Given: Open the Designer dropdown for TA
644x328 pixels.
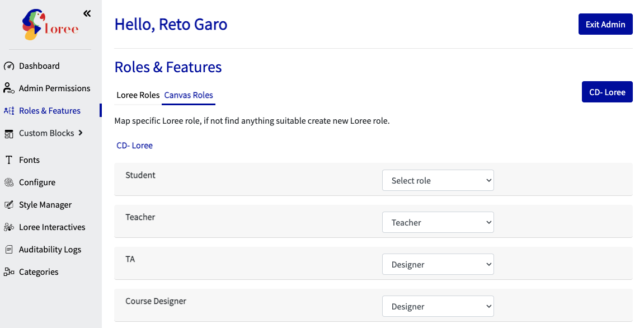Looking at the screenshot, I should (x=438, y=264).
